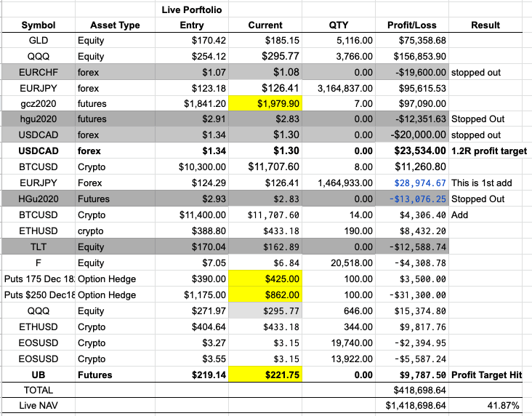Click the yellow $1,979.90 current price cell
The width and height of the screenshot is (532, 416).
pyautogui.click(x=265, y=105)
